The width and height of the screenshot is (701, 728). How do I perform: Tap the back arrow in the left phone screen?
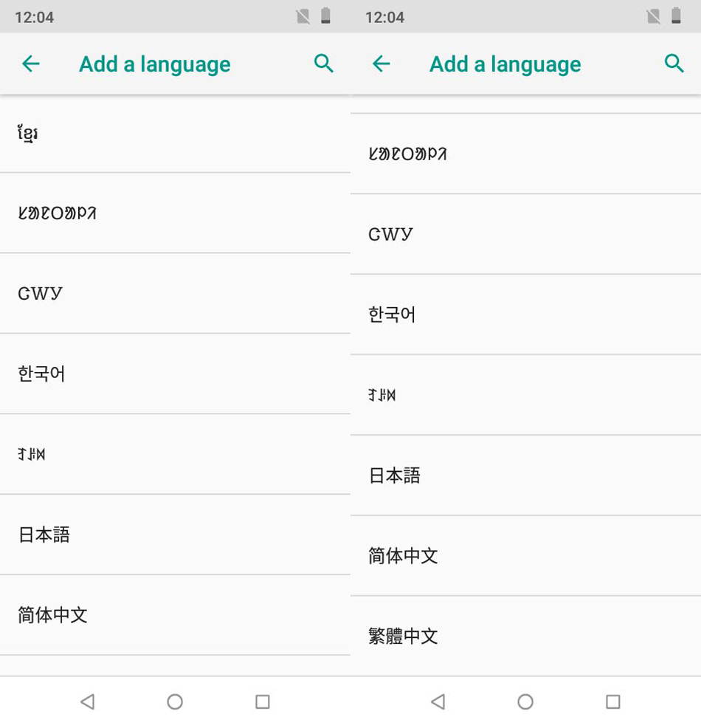click(31, 63)
